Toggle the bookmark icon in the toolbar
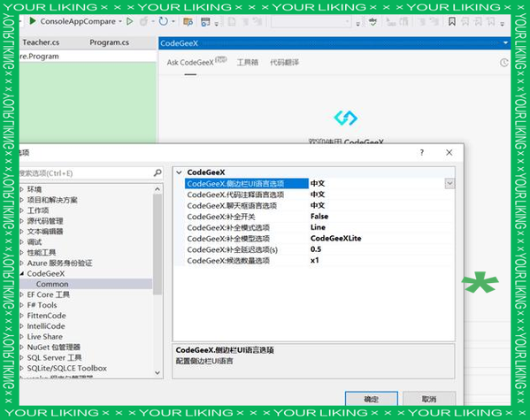This screenshot has height=420, width=530. pyautogui.click(x=451, y=22)
